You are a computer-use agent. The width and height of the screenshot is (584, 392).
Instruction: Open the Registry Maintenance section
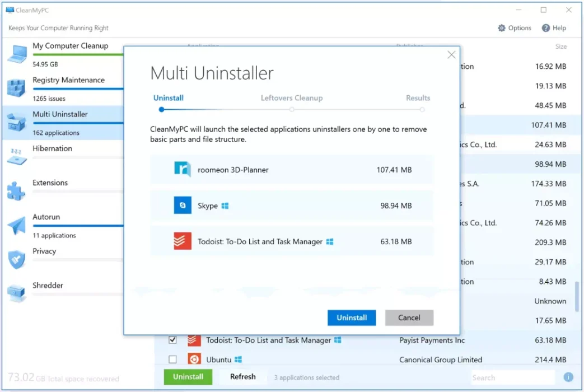click(x=63, y=88)
